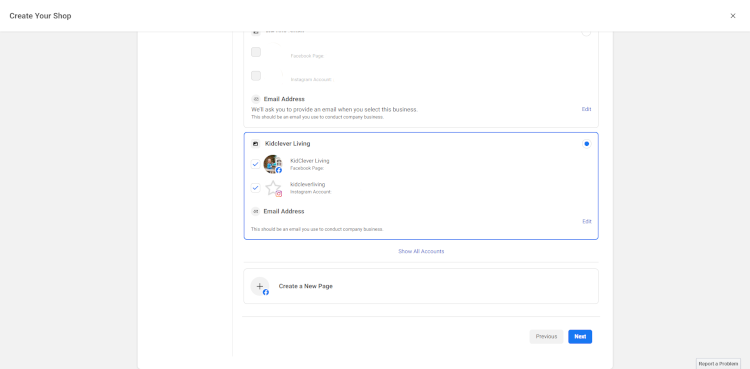The height and width of the screenshot is (369, 750).
Task: Click 'We'll ask you to provide an email' text
Action: tap(334, 110)
